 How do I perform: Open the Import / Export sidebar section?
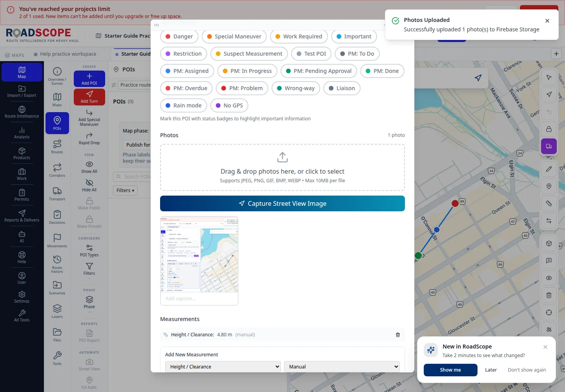click(22, 91)
